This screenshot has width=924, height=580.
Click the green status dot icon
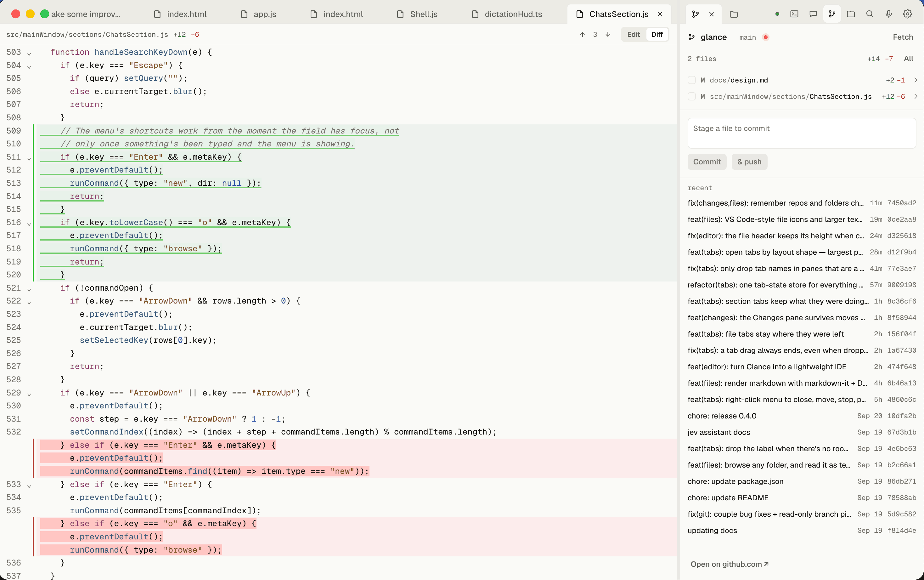pos(777,14)
